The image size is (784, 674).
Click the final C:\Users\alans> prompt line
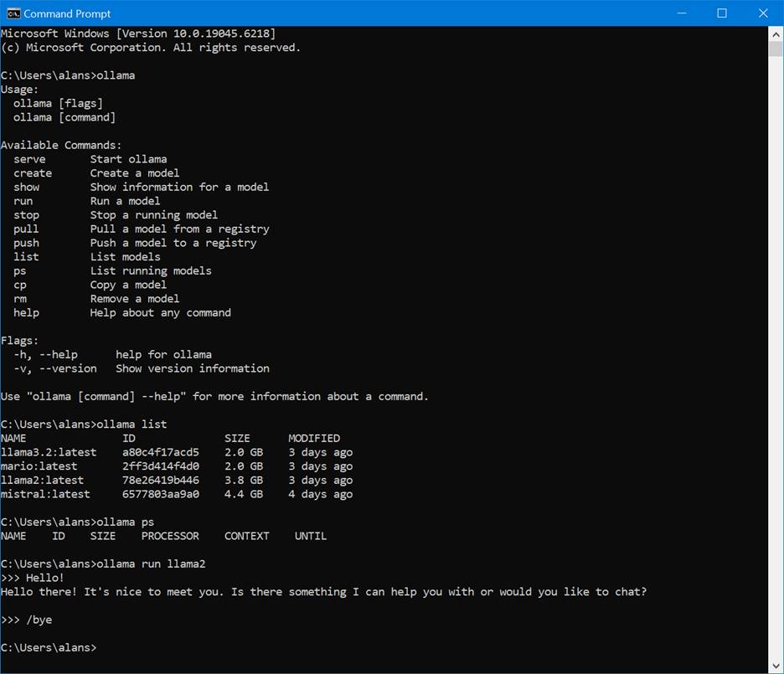point(49,648)
